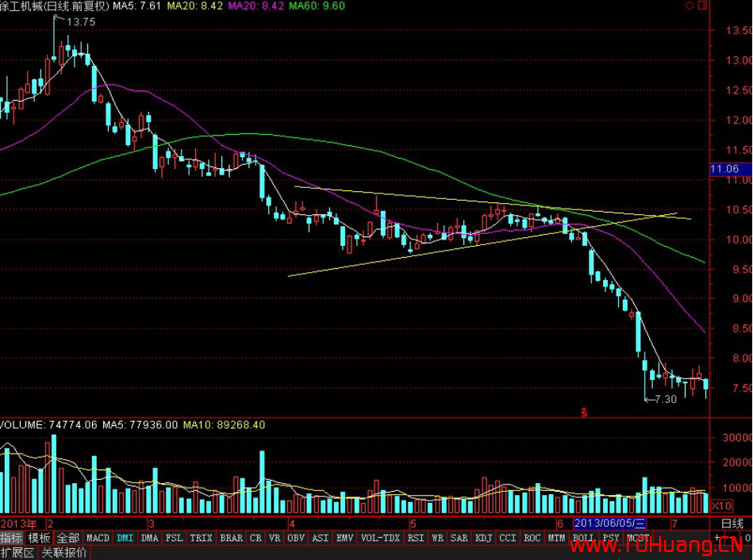This screenshot has height=560, width=753.
Task: Click the X10 volume scale label
Action: click(721, 506)
